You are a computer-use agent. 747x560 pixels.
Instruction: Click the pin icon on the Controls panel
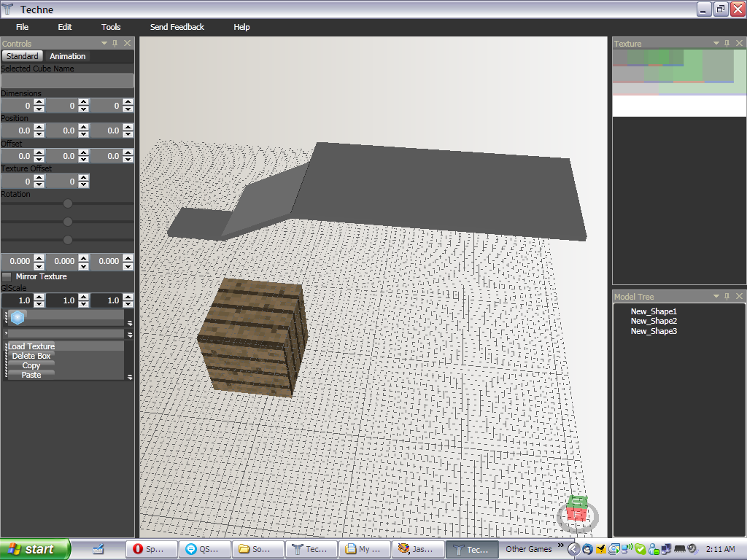click(114, 42)
